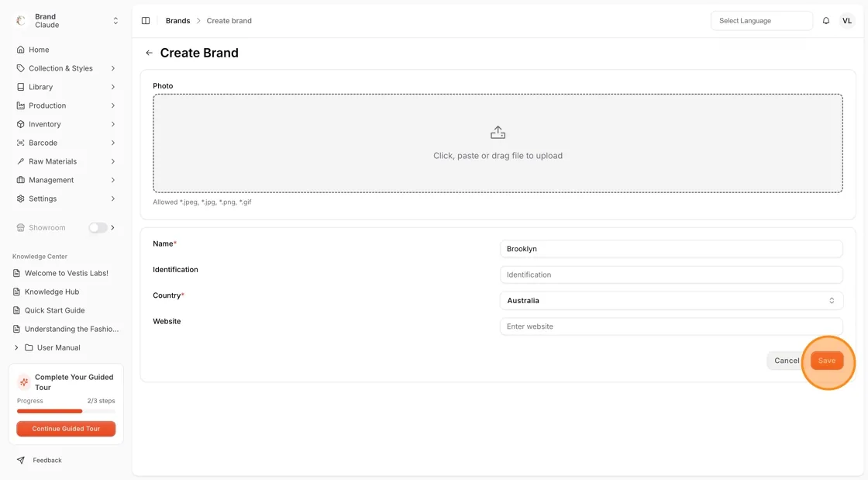
Task: Open the Settings menu item
Action: [x=67, y=199]
